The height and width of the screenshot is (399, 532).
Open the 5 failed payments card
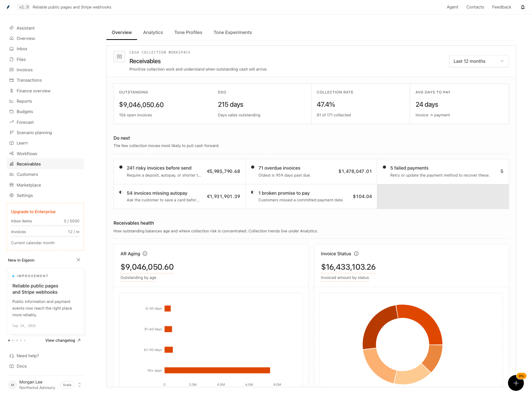pos(443,171)
